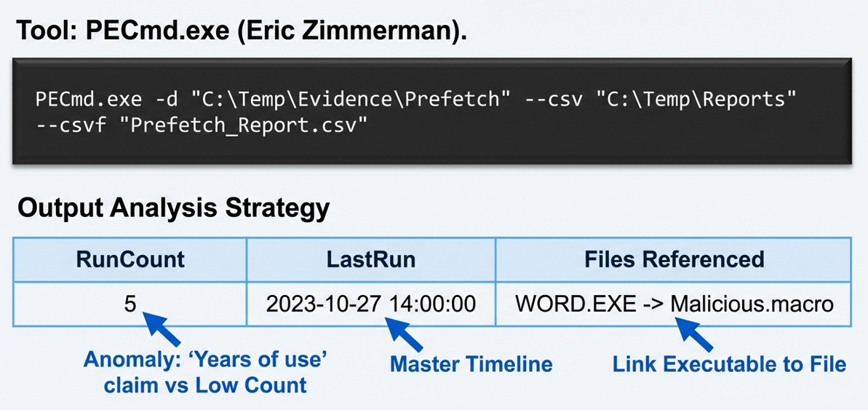Click the RunCount value 5 cell
Viewport: 868px width, 410px height.
pos(130,303)
